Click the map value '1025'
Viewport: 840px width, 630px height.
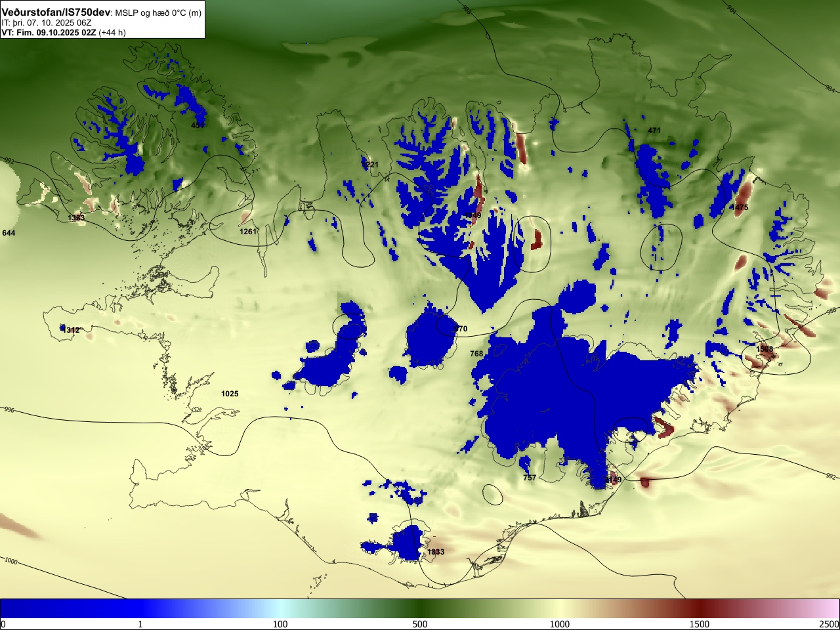(230, 394)
